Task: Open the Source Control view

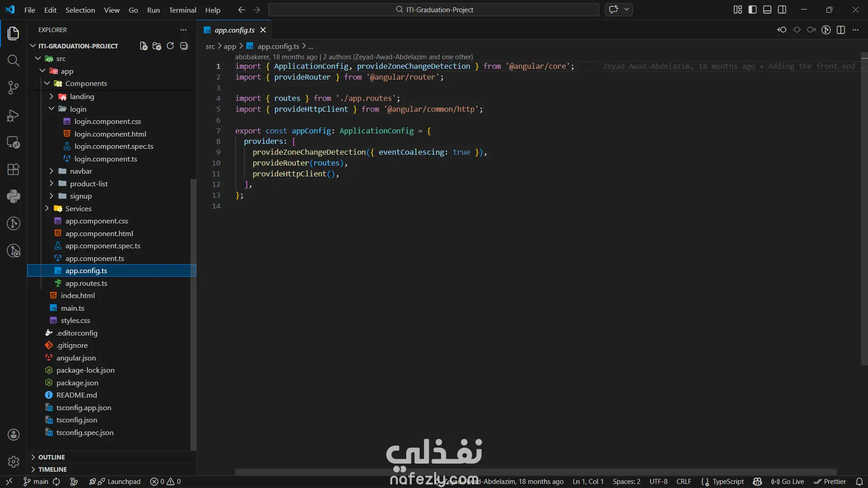Action: coord(13,88)
